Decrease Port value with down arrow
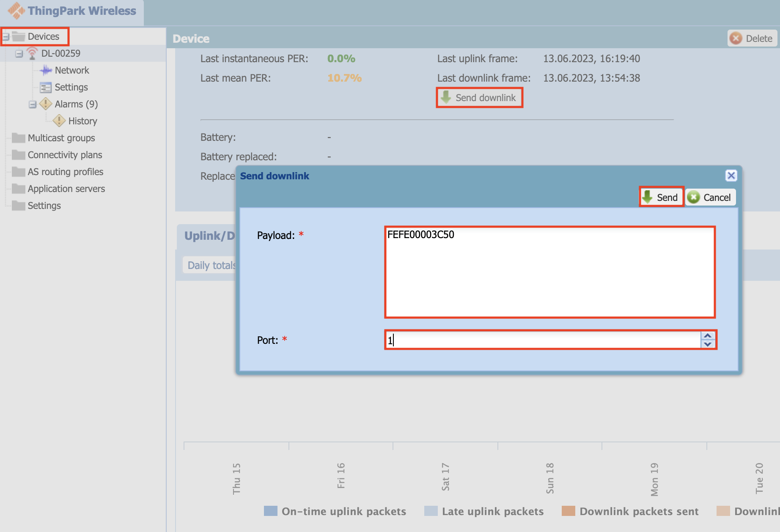780x532 pixels. (x=708, y=344)
